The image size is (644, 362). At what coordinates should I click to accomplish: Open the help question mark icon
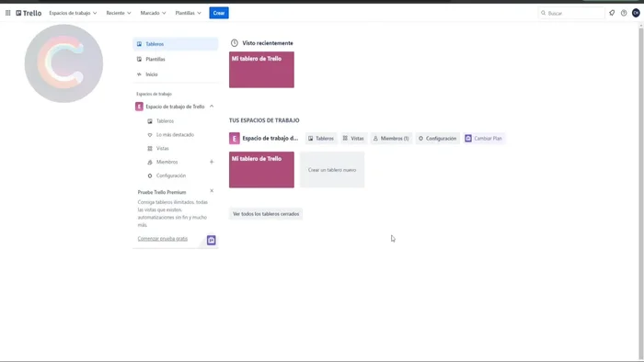pyautogui.click(x=624, y=13)
